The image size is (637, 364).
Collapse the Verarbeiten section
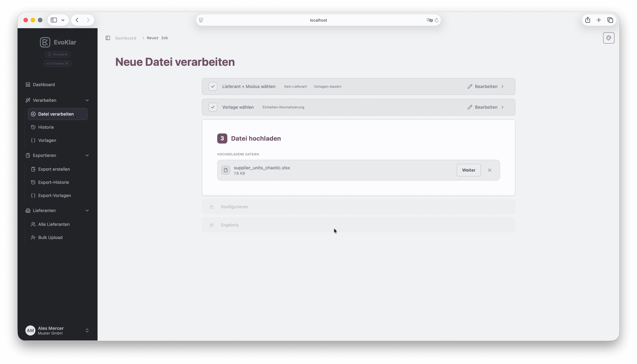(87, 100)
